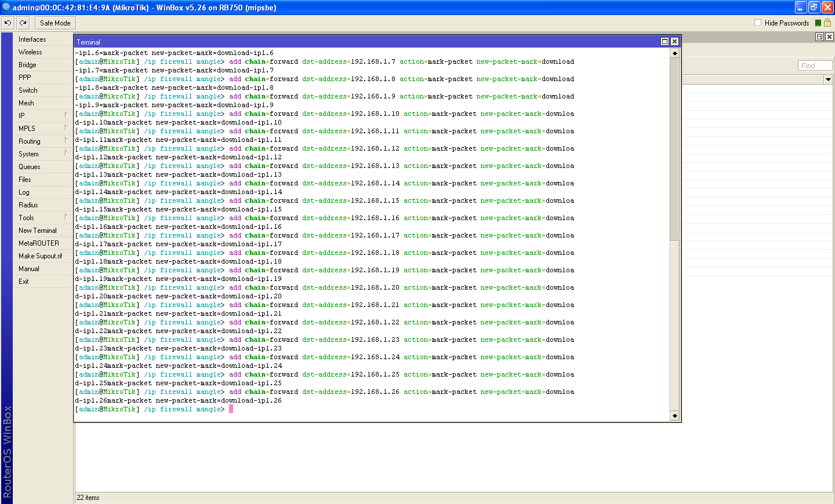
Task: Open the Radius menu item
Action: coord(28,205)
